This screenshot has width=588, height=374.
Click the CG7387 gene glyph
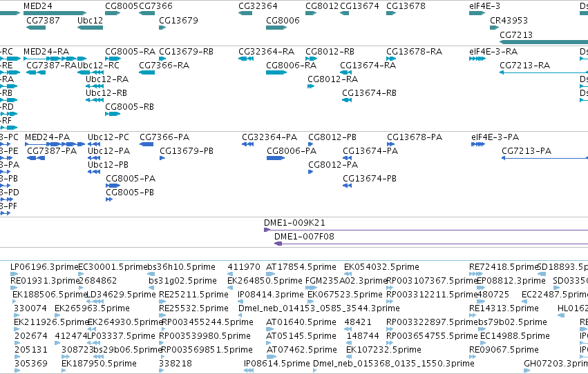tap(36, 28)
